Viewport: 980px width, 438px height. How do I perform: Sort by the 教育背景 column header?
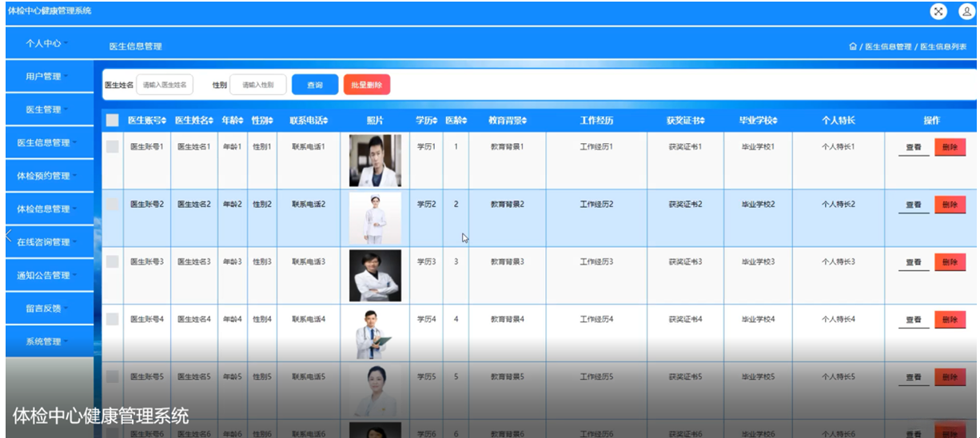[x=508, y=121]
